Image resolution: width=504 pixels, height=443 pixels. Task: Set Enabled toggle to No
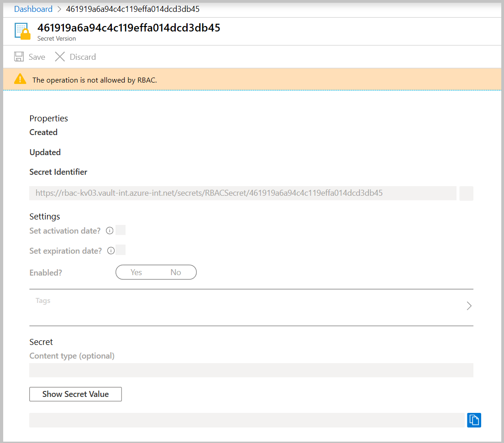[x=175, y=272]
